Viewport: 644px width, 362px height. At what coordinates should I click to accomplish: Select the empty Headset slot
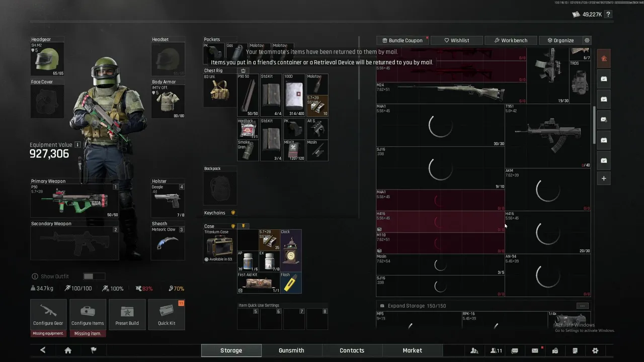[168, 59]
